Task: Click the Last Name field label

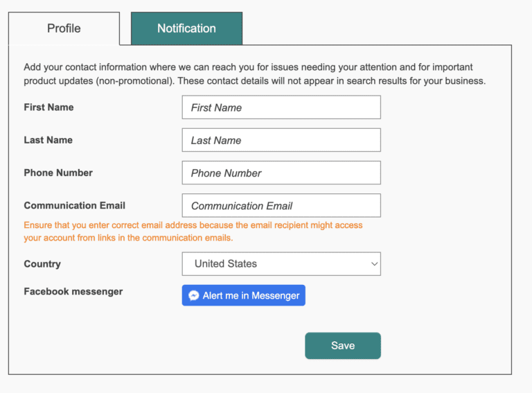Action: tap(48, 140)
